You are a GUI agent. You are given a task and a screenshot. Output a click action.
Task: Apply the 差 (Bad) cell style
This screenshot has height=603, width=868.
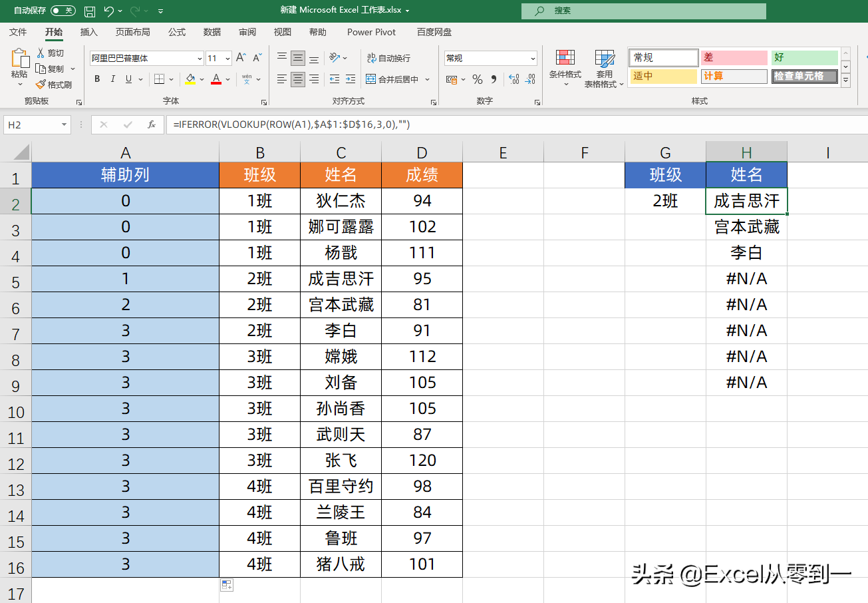[734, 58]
